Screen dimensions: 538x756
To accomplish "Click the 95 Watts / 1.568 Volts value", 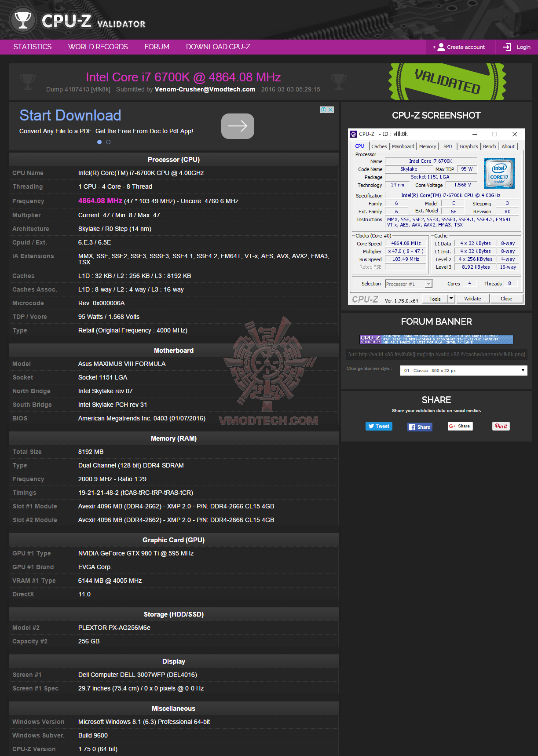I will pyautogui.click(x=109, y=317).
